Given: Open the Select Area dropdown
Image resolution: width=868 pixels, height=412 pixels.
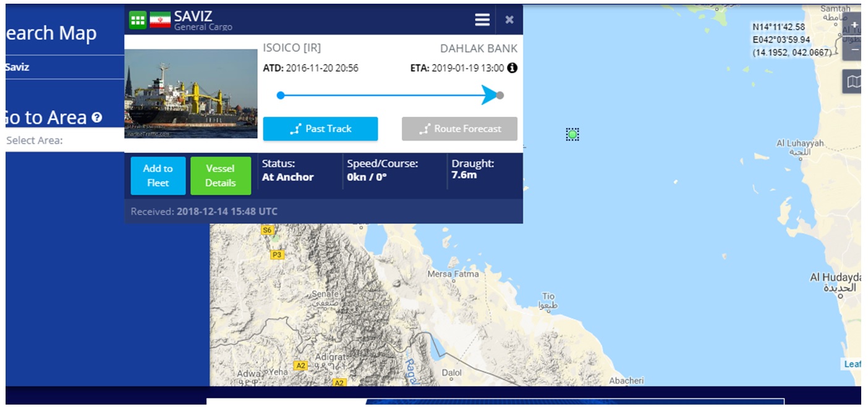Looking at the screenshot, I should 65,140.
